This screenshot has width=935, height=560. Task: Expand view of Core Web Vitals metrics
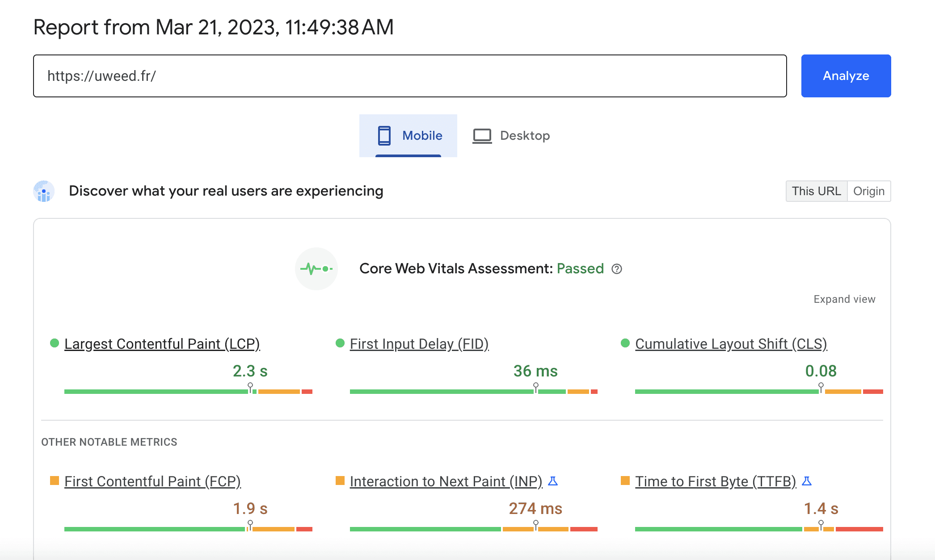844,299
